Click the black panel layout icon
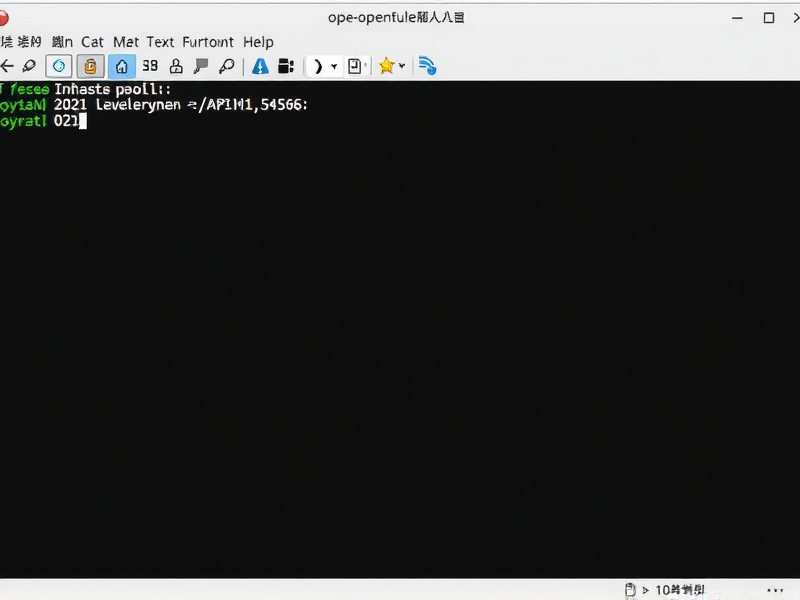 pyautogui.click(x=286, y=66)
